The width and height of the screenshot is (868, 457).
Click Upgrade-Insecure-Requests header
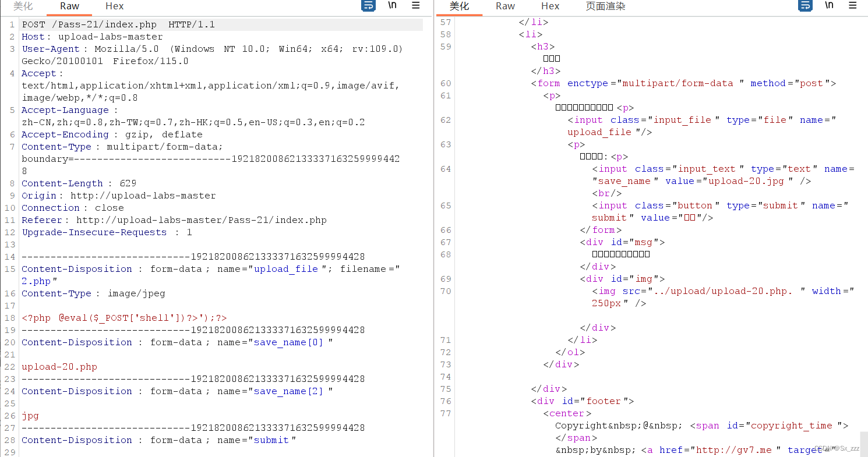tap(107, 232)
